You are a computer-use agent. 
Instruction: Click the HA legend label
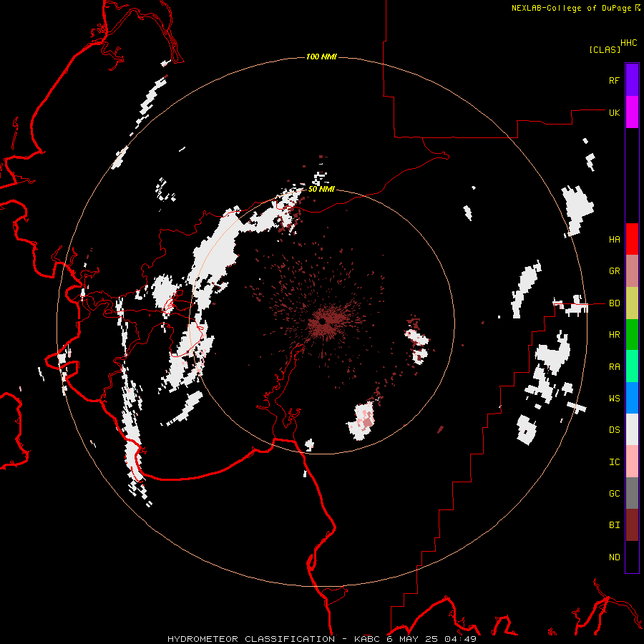pyautogui.click(x=614, y=239)
